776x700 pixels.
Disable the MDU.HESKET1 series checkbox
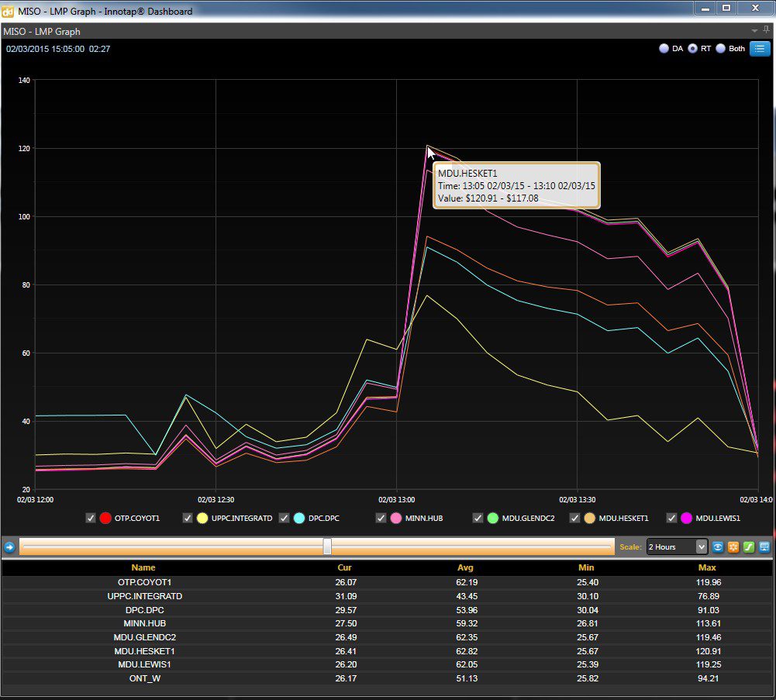(574, 518)
